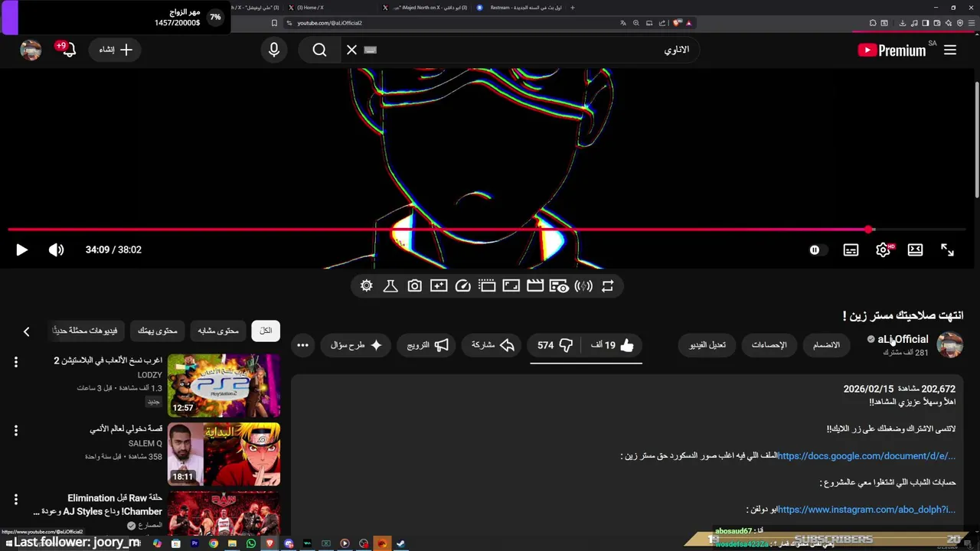Click the طرح سؤال ask button
980x551 pixels.
(x=356, y=345)
